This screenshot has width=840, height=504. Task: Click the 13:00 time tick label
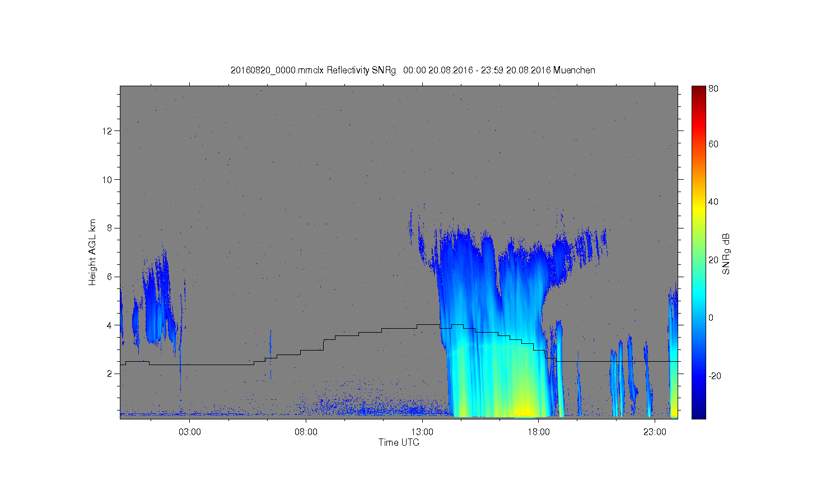422,432
